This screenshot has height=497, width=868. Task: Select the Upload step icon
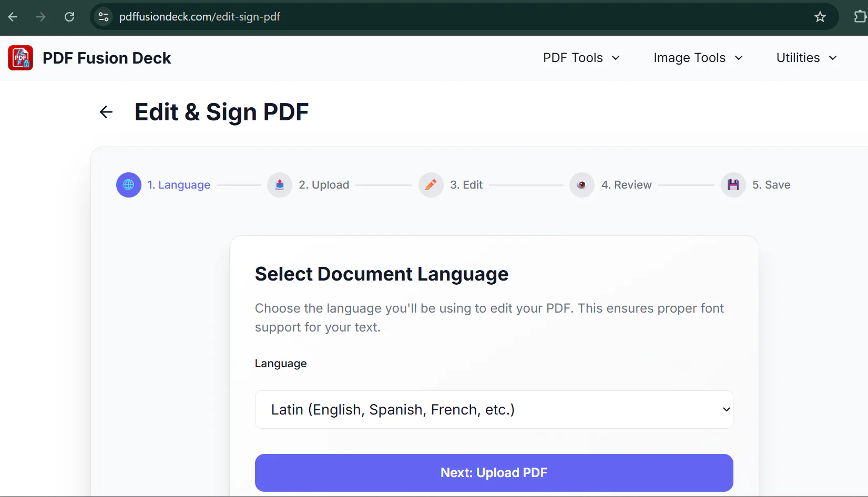[280, 185]
